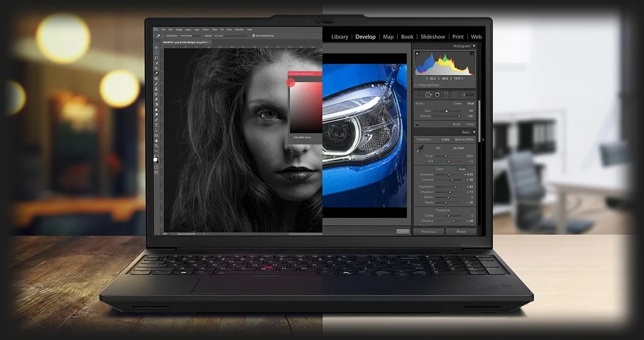Screen dimensions: 644x340
Task: Check Only Web Colors in the Color Picker
Action: (x=291, y=137)
